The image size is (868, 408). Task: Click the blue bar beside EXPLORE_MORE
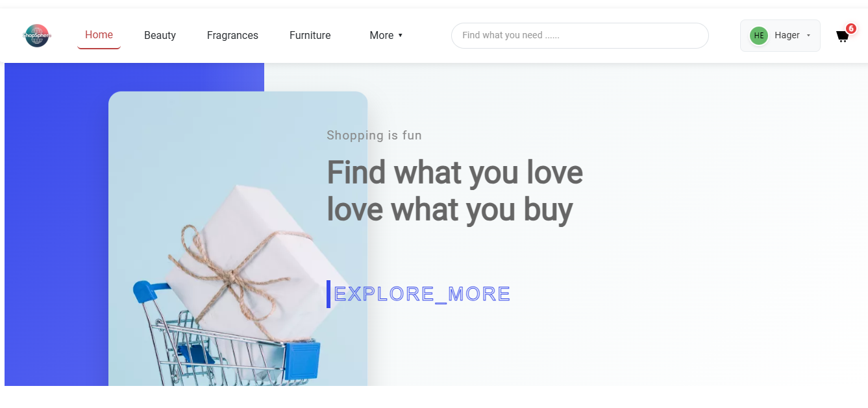tap(329, 294)
